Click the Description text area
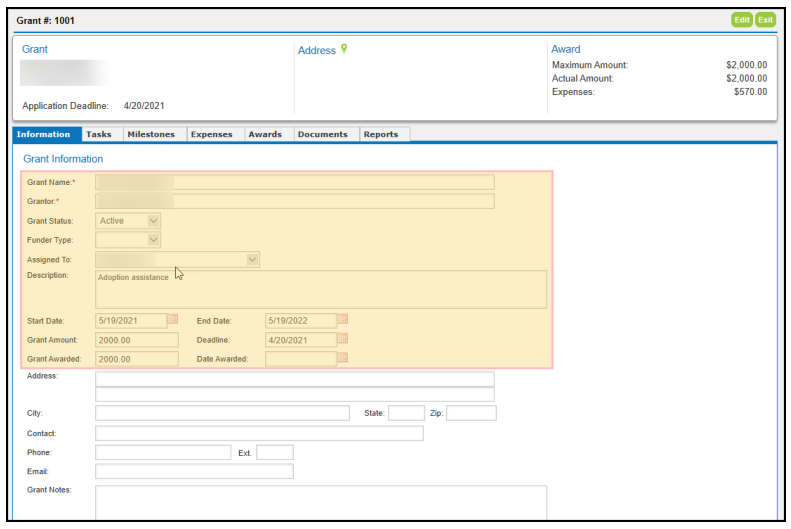The width and height of the screenshot is (791, 529). point(321,289)
